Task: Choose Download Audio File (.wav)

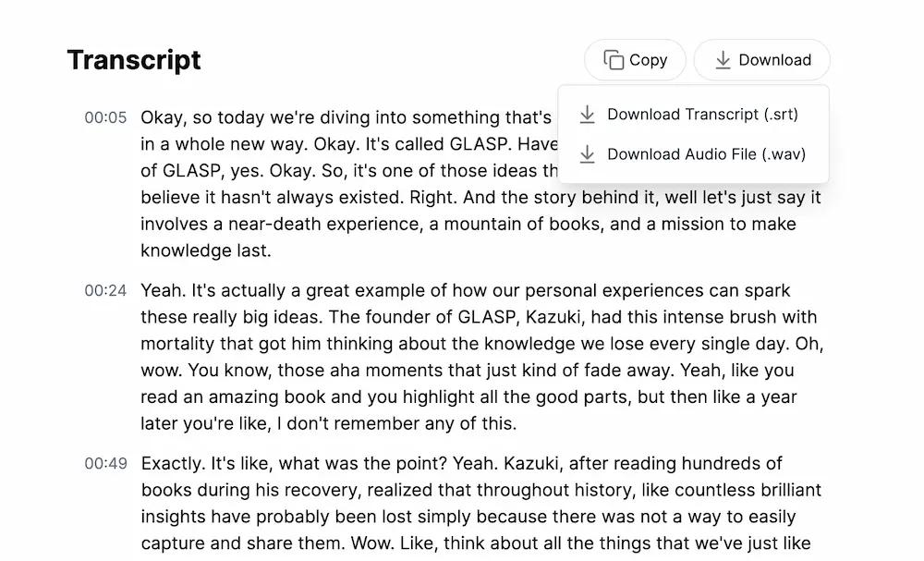Action: [693, 154]
